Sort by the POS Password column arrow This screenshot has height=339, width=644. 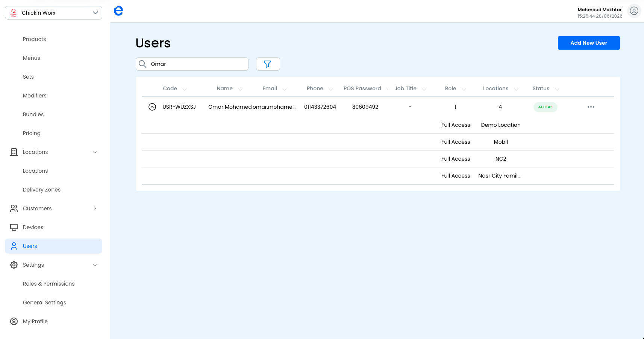tap(388, 89)
